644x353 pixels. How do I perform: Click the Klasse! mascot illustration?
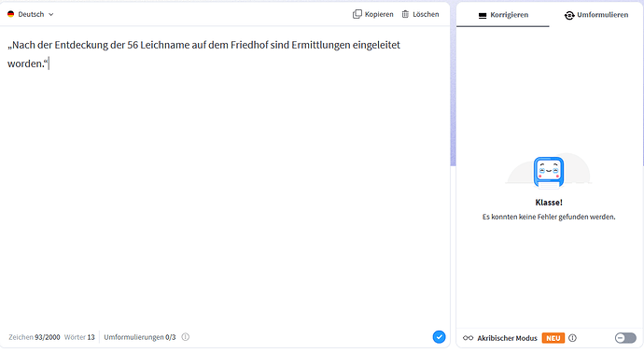point(549,171)
